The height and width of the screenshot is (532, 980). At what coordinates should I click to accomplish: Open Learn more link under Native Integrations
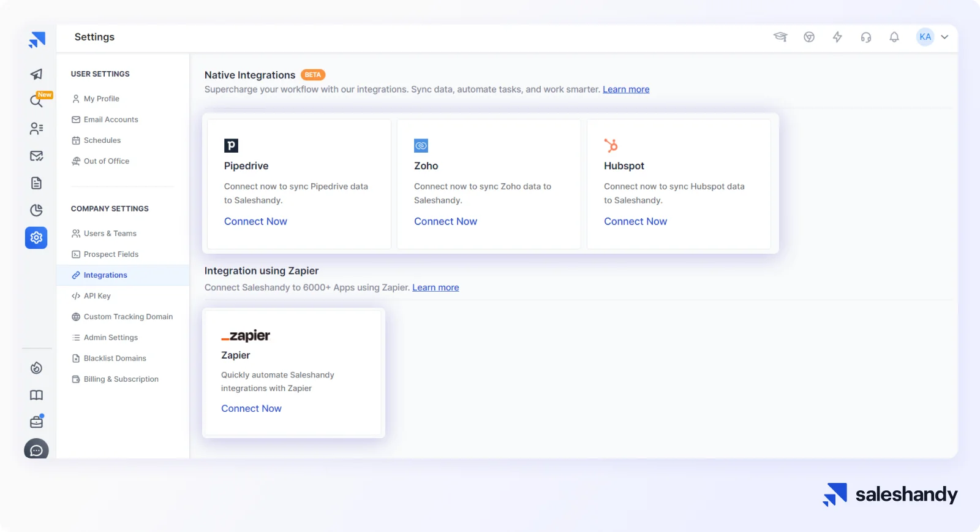click(626, 89)
